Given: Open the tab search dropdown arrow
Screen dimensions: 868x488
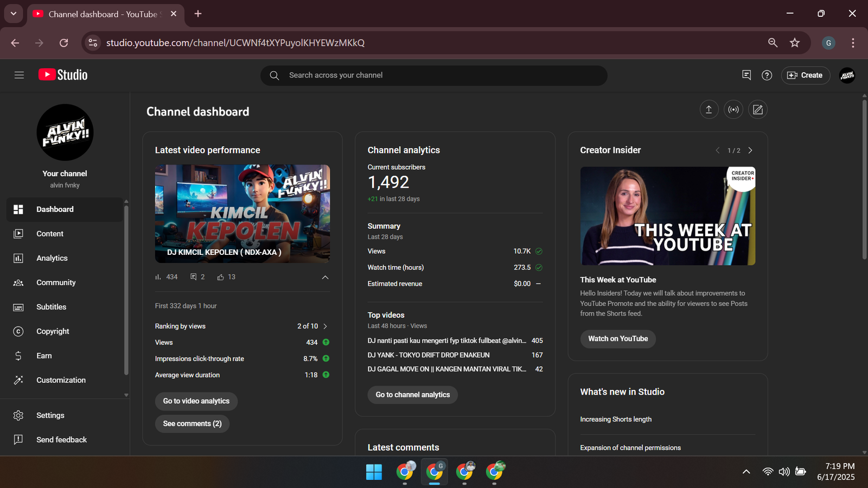Looking at the screenshot, I should pos(14,14).
